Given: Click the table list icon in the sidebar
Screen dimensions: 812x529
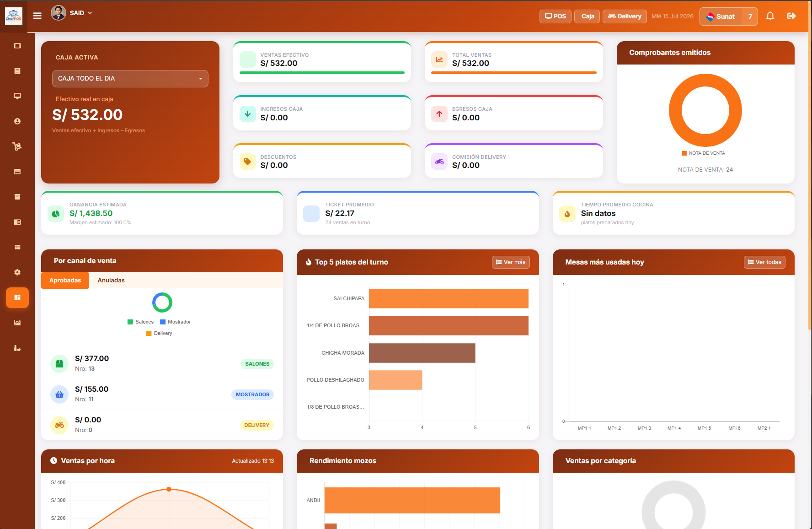Looking at the screenshot, I should click(x=17, y=247).
